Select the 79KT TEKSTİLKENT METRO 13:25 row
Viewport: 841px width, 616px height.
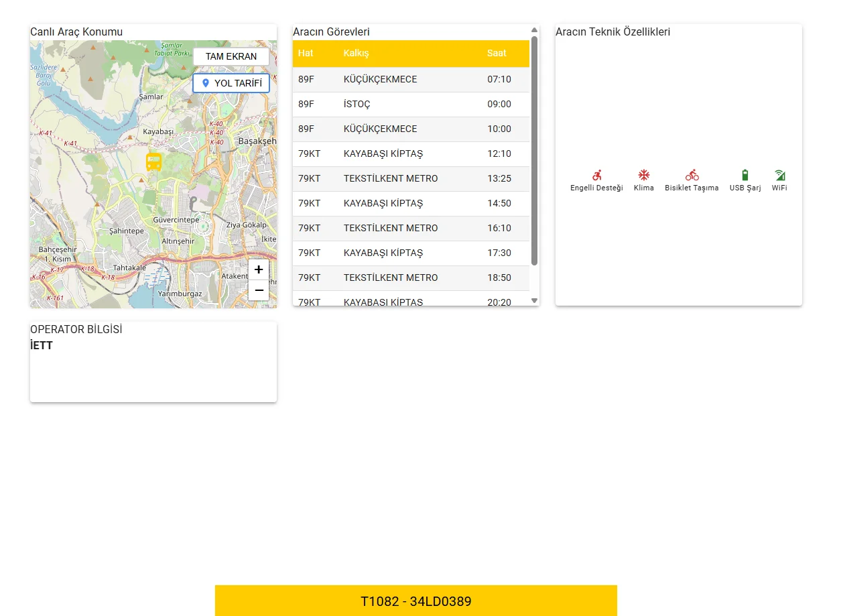[411, 178]
